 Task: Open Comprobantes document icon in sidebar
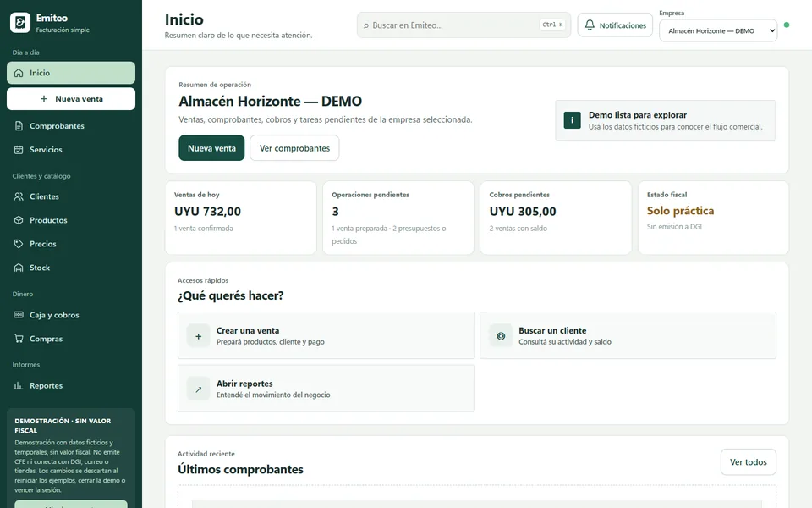tap(19, 126)
